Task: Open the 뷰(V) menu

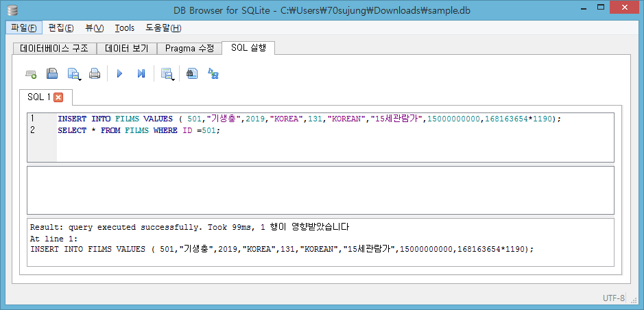Action: [95, 28]
